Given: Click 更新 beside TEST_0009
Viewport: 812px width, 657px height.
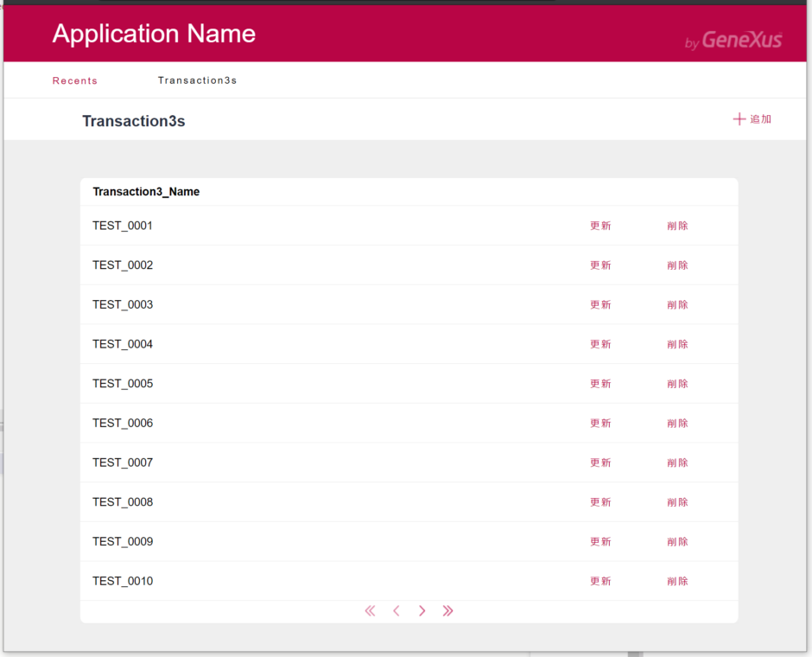Looking at the screenshot, I should tap(600, 542).
